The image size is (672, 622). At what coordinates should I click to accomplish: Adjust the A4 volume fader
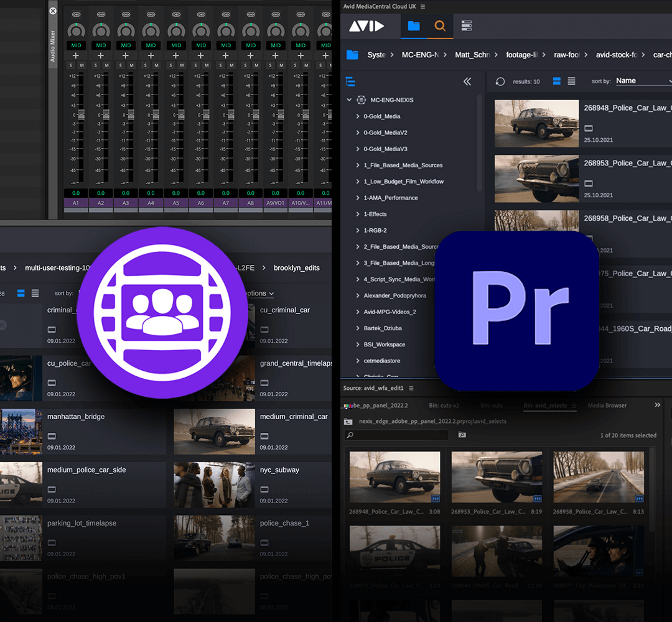click(x=155, y=116)
